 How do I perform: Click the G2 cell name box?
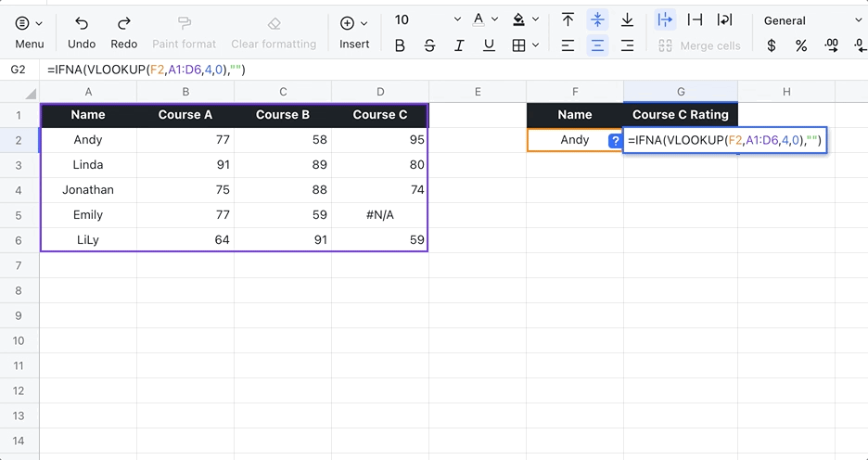[x=19, y=70]
